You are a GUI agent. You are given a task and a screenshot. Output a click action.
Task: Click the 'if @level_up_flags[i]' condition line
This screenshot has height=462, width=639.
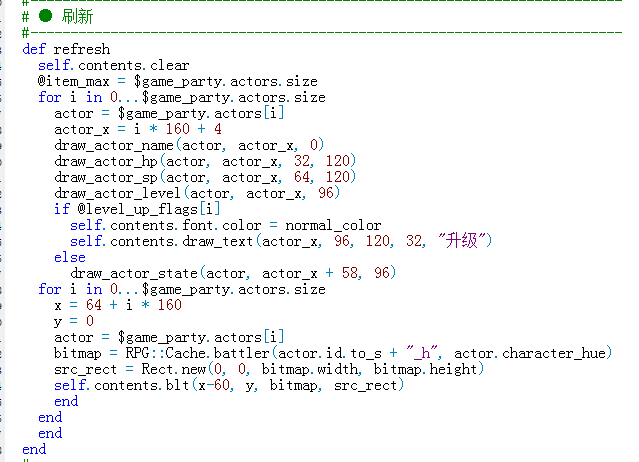137,209
